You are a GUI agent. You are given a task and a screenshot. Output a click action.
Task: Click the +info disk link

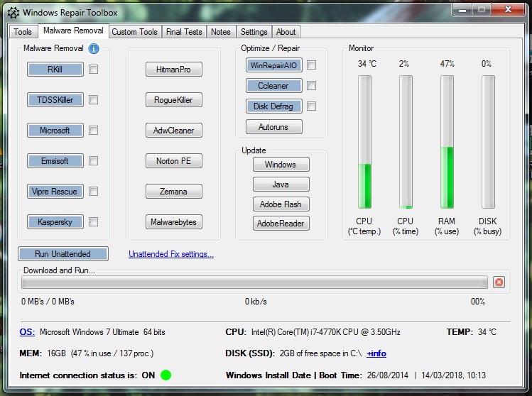coord(376,353)
